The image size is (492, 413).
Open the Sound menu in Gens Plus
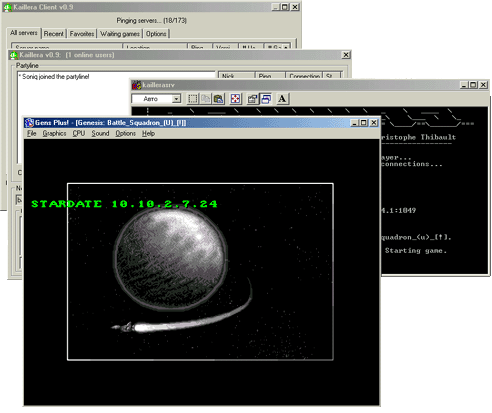[x=100, y=134]
